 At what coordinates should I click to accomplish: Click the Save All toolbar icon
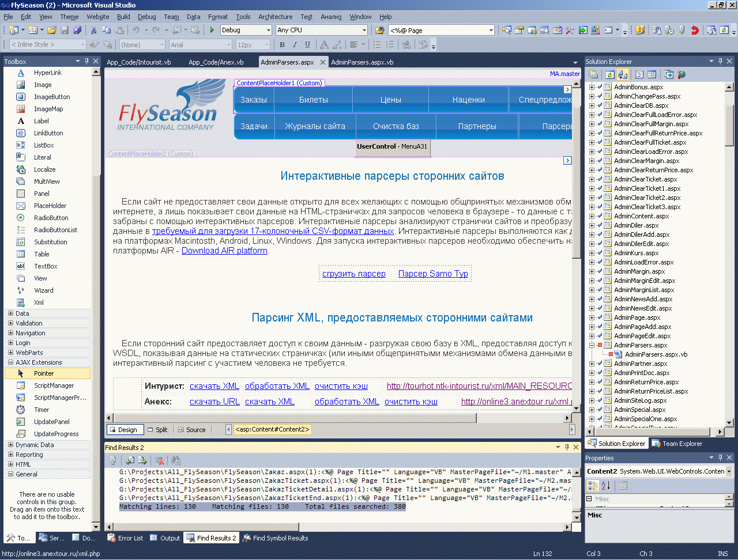pos(77,30)
